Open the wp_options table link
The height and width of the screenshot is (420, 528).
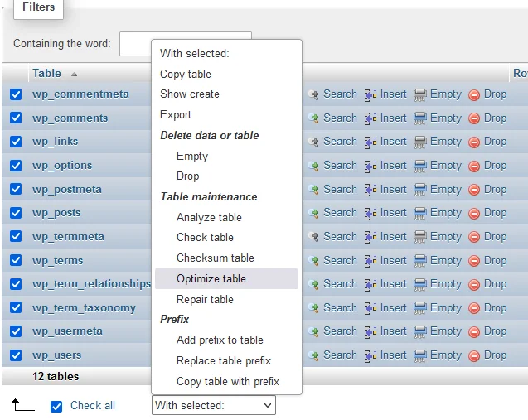coord(62,166)
